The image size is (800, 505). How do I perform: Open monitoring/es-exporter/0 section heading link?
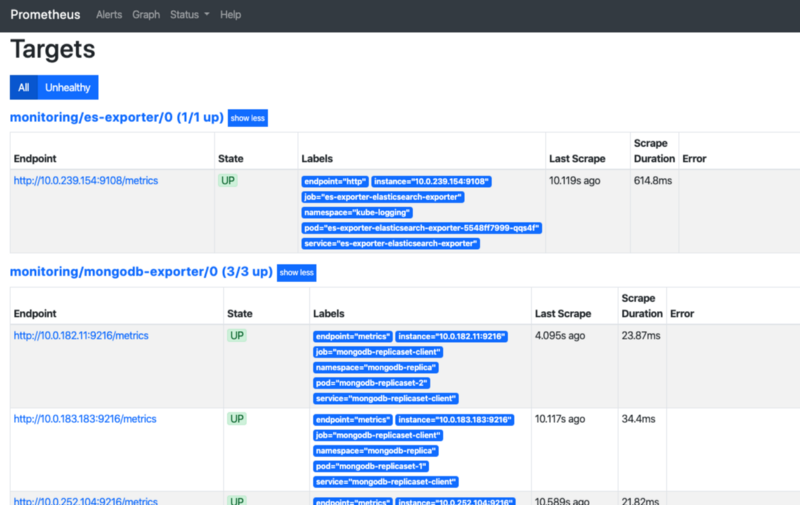coord(117,117)
